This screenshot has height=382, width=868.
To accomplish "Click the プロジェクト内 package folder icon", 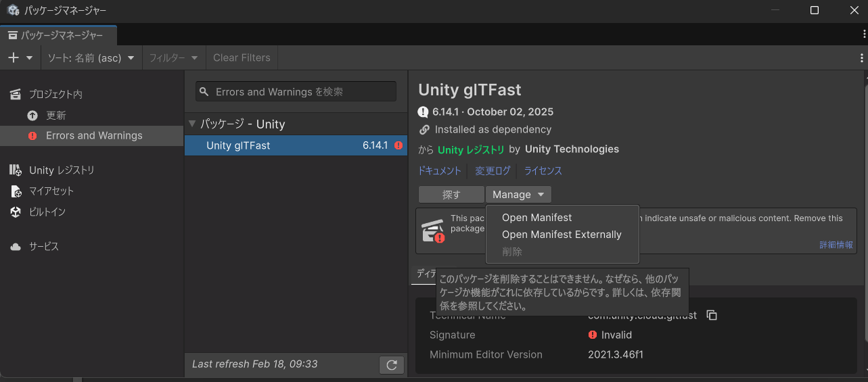I will point(16,94).
